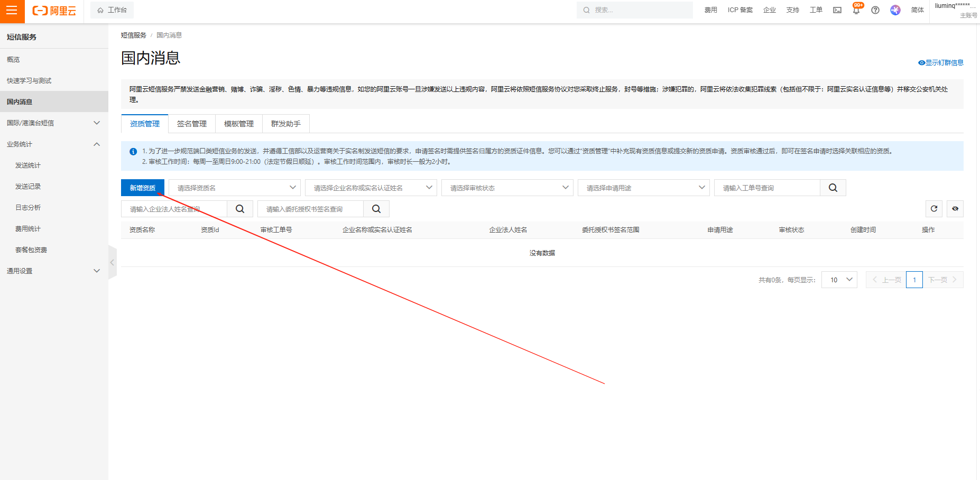The height and width of the screenshot is (480, 980).
Task: Click the help question mark icon
Action: (875, 10)
